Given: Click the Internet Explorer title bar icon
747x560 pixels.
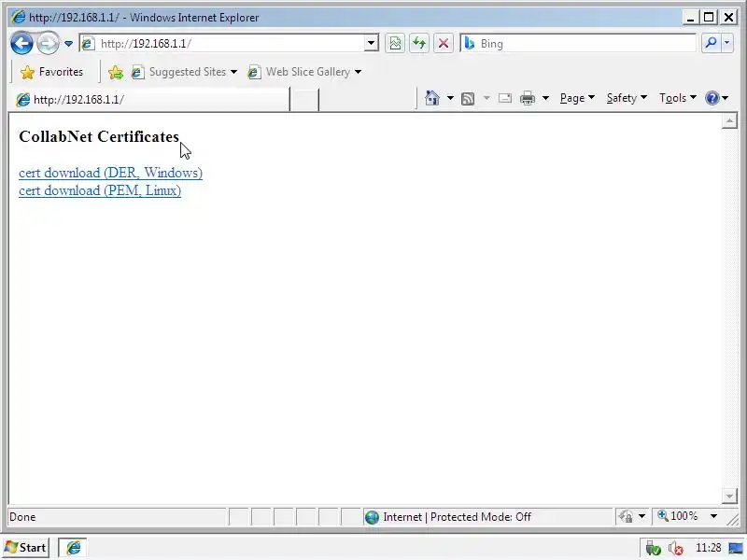Looking at the screenshot, I should point(18,18).
